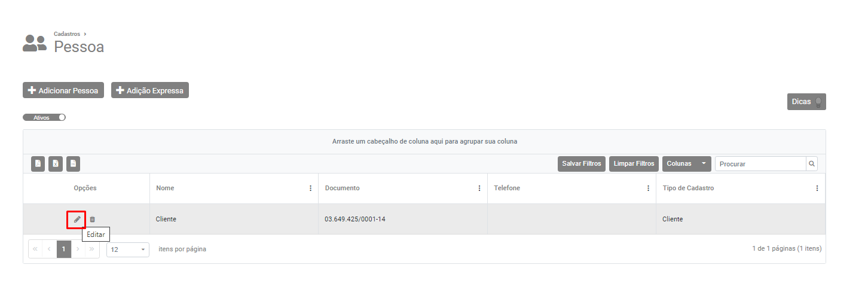Image resolution: width=868 pixels, height=286 pixels.
Task: Click Adição Expressa button
Action: [150, 90]
